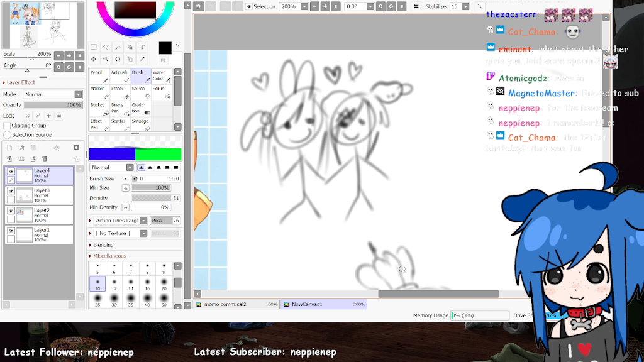Hide Layer3 using its eye icon
The height and width of the screenshot is (362, 644).
[x=11, y=190]
